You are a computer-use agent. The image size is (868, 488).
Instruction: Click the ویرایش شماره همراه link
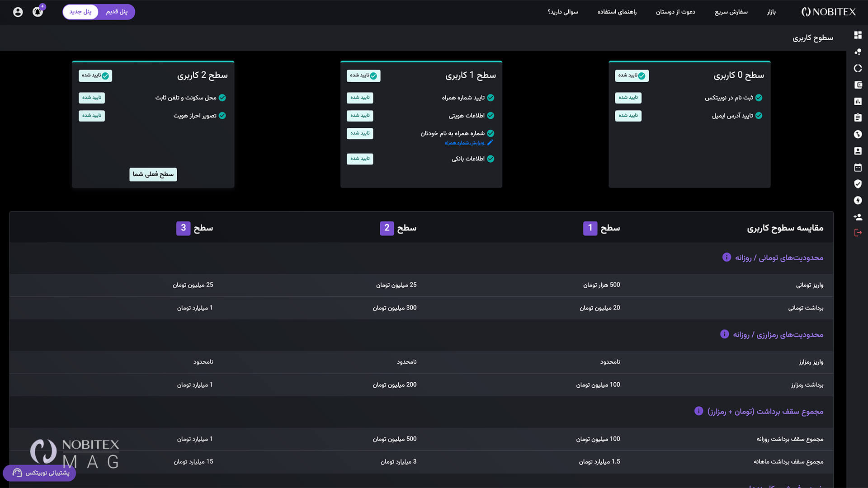click(x=465, y=143)
